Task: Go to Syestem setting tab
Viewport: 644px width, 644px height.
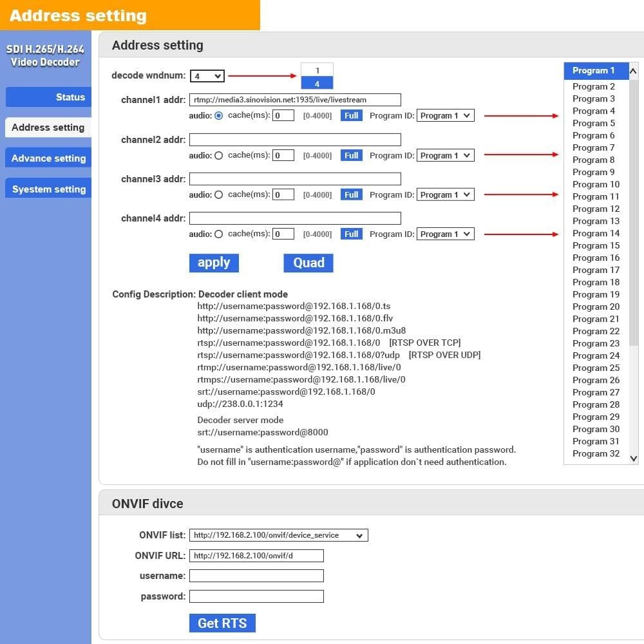Action: (x=48, y=189)
